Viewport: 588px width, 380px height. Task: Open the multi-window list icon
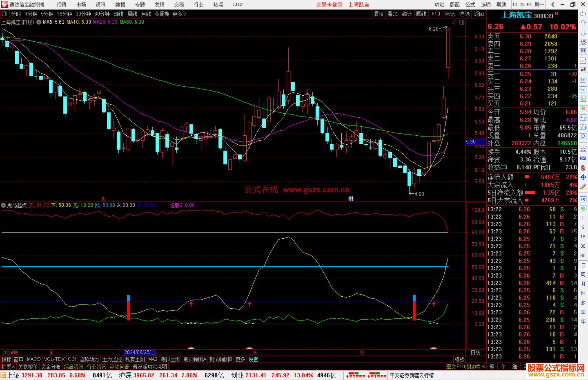pos(583,80)
